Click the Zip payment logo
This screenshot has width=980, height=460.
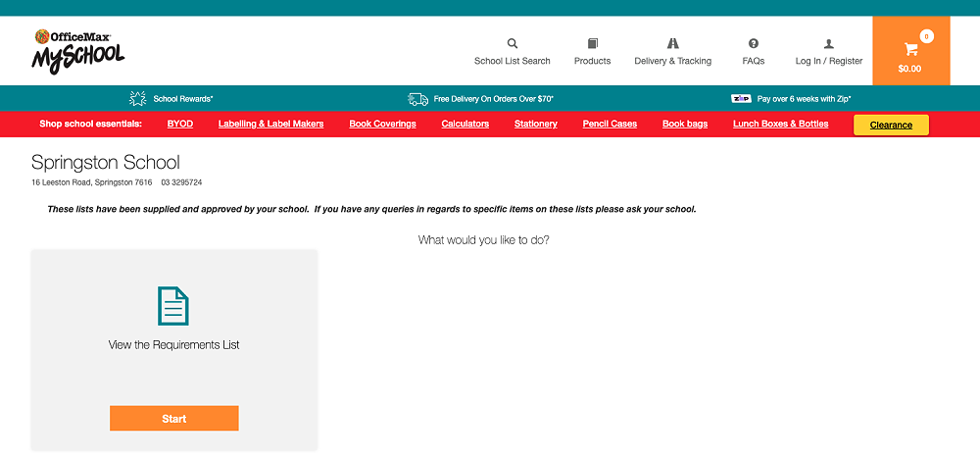pyautogui.click(x=741, y=99)
